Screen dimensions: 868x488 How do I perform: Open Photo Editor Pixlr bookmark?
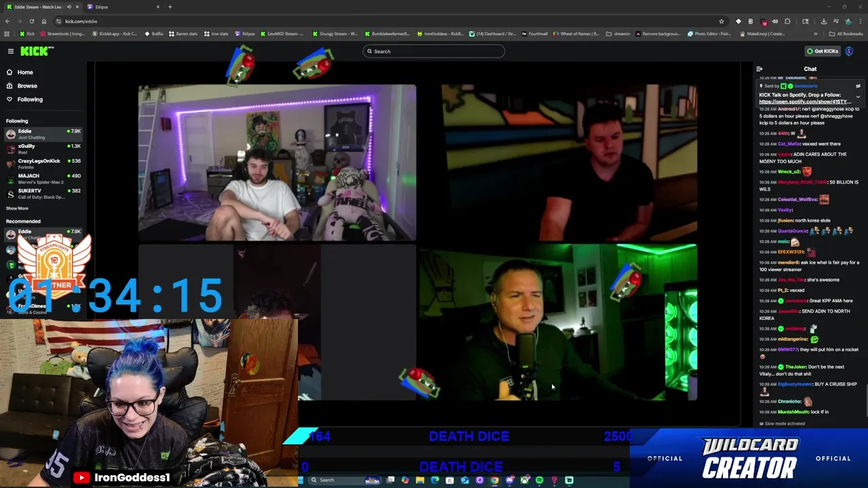pyautogui.click(x=709, y=34)
